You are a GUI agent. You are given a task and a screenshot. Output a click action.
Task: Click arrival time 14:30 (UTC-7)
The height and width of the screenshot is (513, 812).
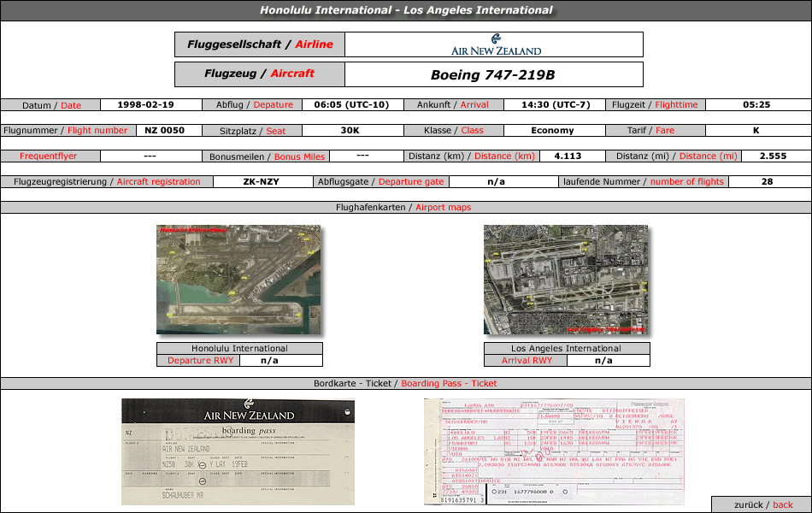point(555,104)
